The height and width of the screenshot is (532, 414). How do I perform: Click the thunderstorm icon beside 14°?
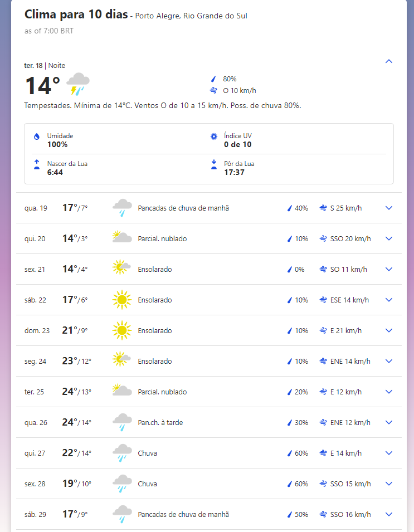pos(77,84)
